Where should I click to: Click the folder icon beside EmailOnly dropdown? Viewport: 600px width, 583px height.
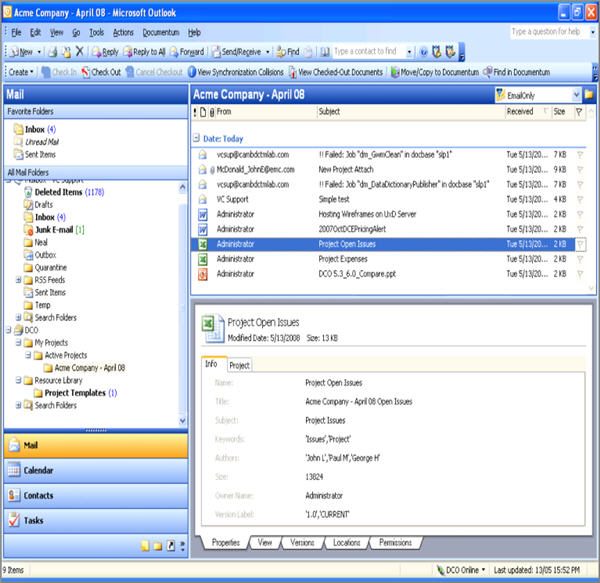(x=589, y=95)
